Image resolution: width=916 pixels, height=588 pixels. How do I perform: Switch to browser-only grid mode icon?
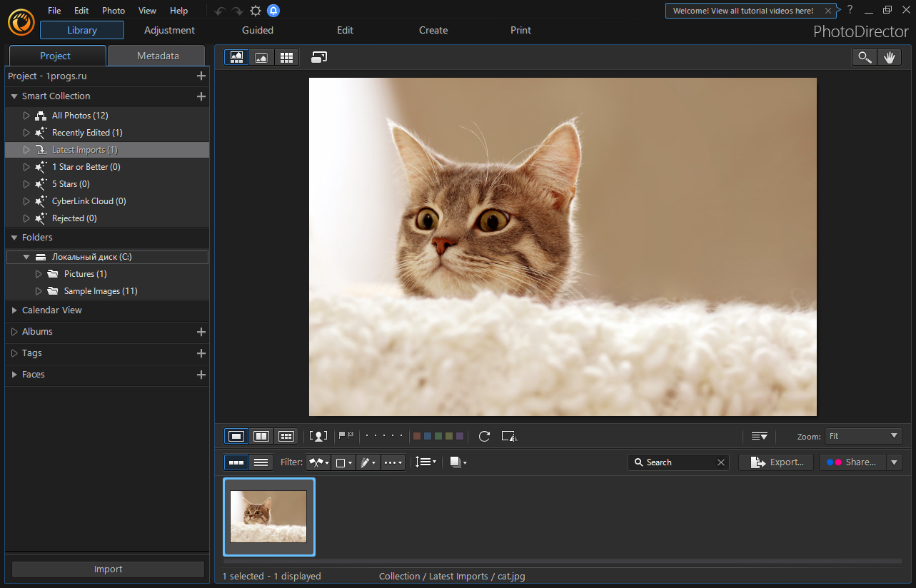286,57
